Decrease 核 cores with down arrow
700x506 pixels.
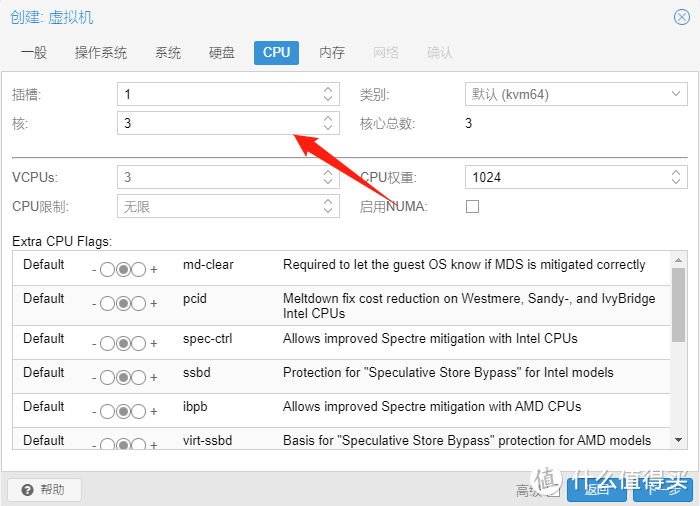[328, 128]
